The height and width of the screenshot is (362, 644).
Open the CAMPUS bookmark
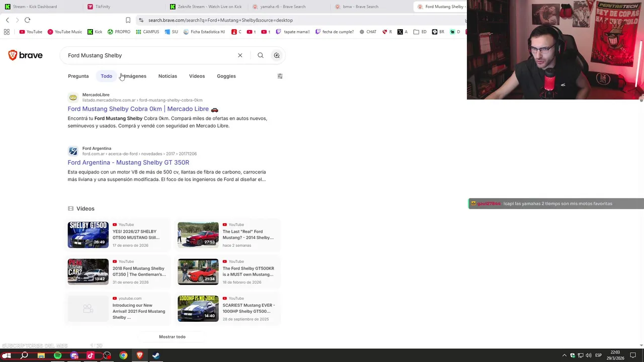[x=147, y=32]
